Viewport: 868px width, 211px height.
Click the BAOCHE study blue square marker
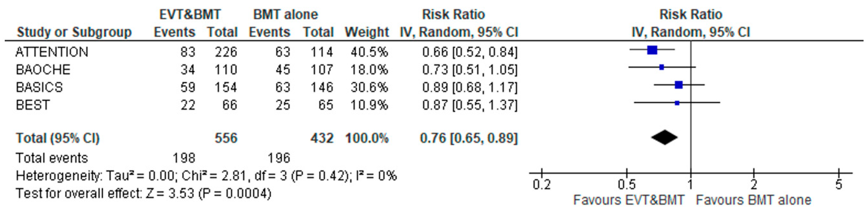click(x=662, y=67)
